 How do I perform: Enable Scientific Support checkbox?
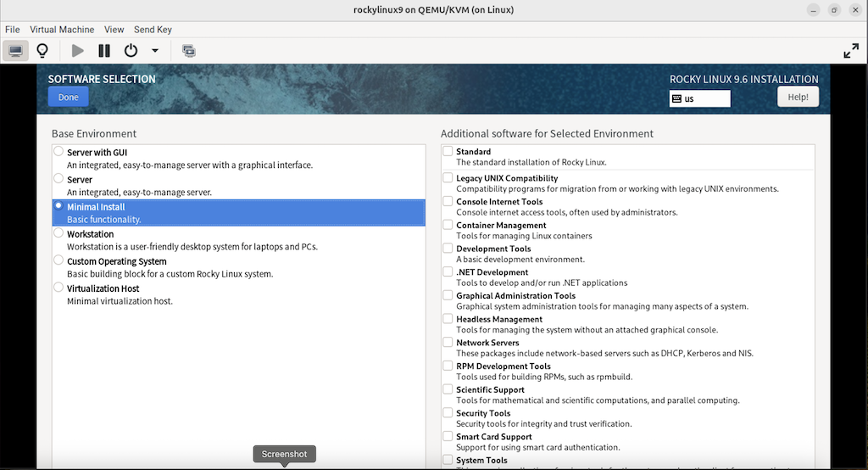tap(448, 389)
